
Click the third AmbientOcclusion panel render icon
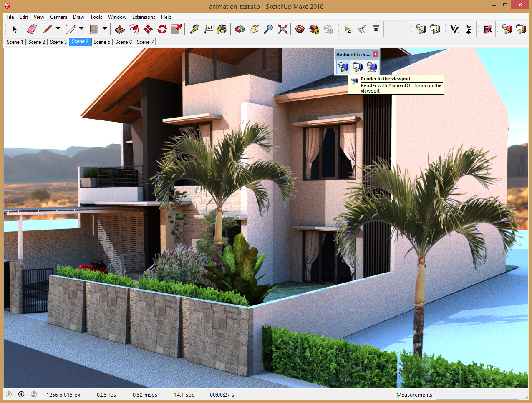pos(371,67)
